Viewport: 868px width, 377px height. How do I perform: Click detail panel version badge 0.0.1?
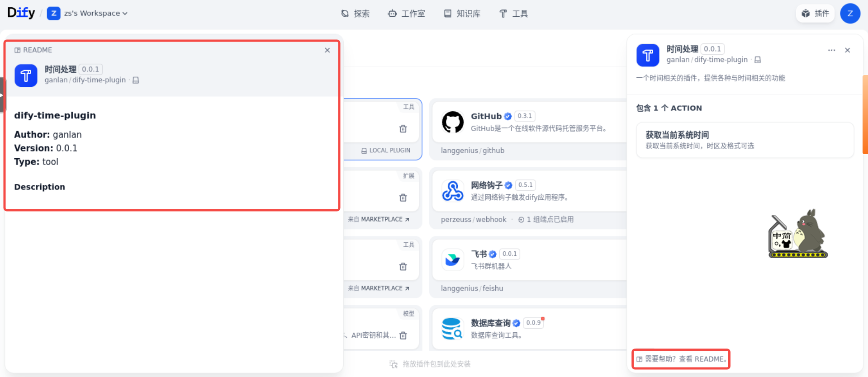tap(712, 49)
